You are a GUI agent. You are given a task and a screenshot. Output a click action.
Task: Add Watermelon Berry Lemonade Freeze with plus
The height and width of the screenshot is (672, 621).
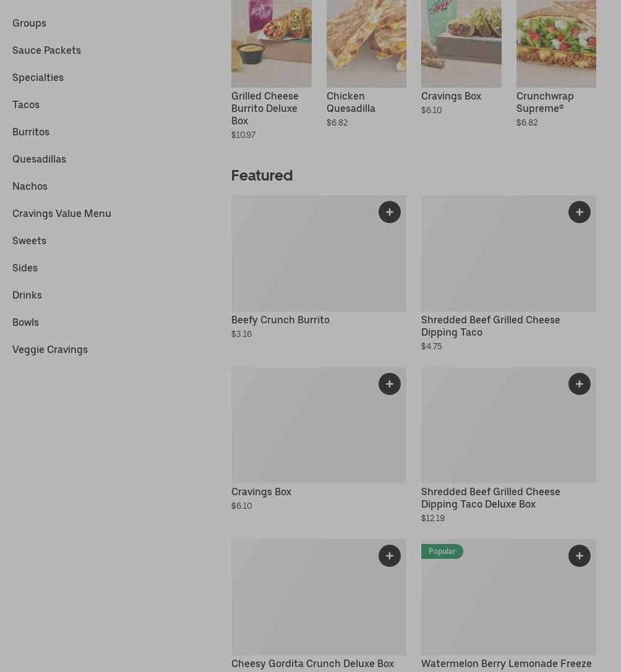pos(579,556)
